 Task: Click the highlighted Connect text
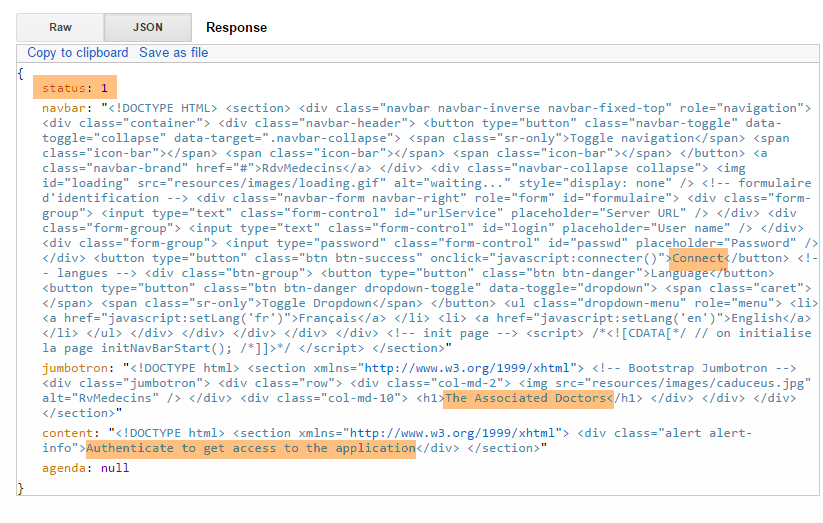click(x=696, y=257)
